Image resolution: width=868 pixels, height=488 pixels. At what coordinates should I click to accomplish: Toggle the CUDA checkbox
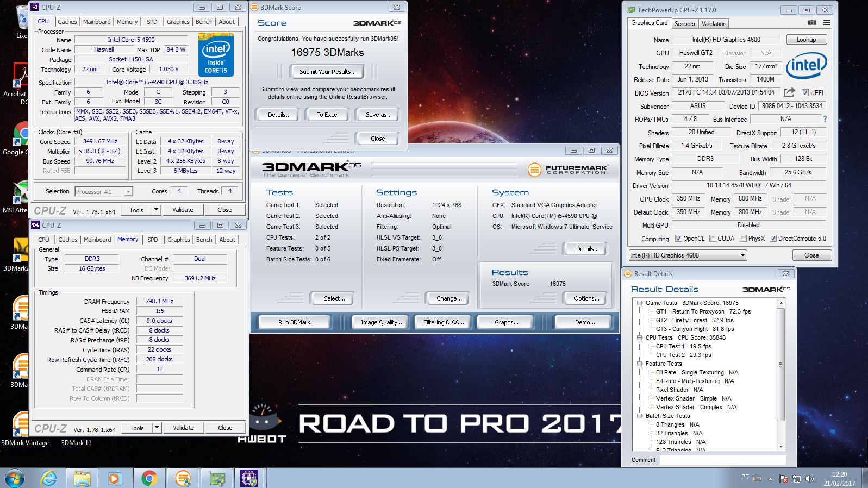[x=712, y=239]
